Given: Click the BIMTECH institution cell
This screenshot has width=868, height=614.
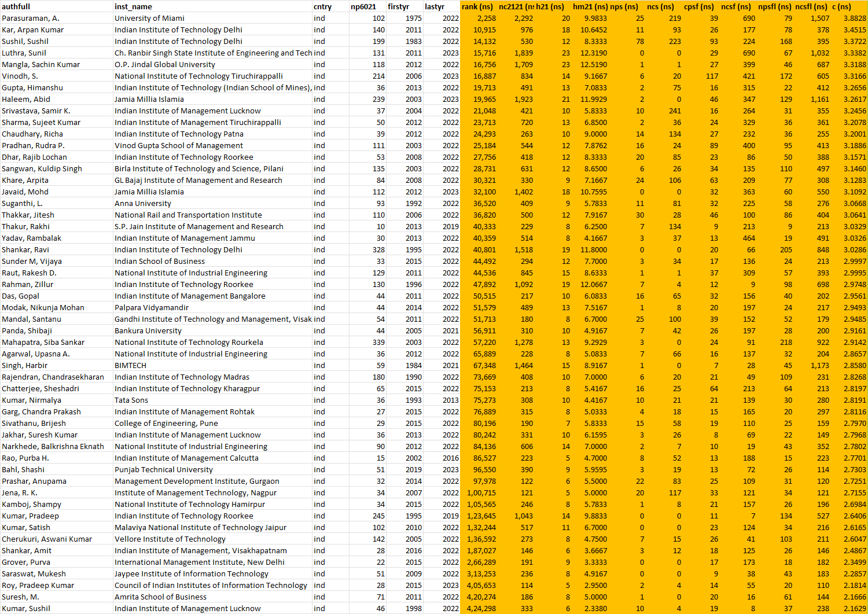Looking at the screenshot, I should (x=131, y=365).
